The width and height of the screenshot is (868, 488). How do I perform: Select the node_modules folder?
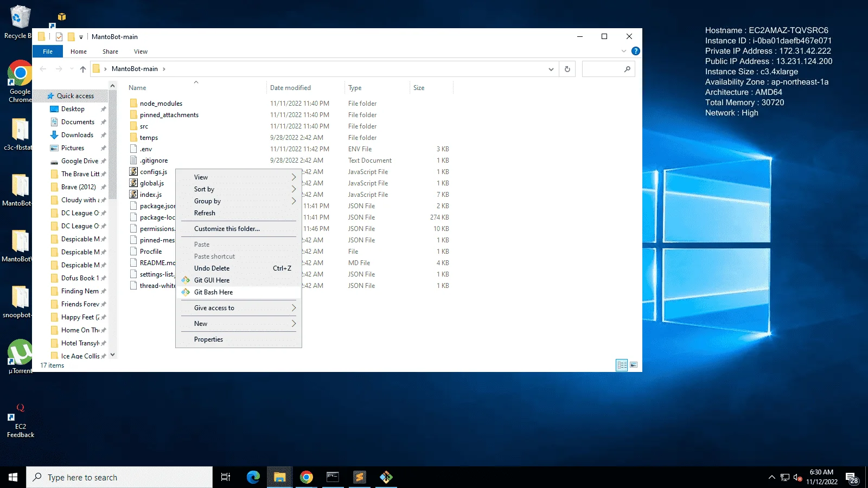[161, 104]
